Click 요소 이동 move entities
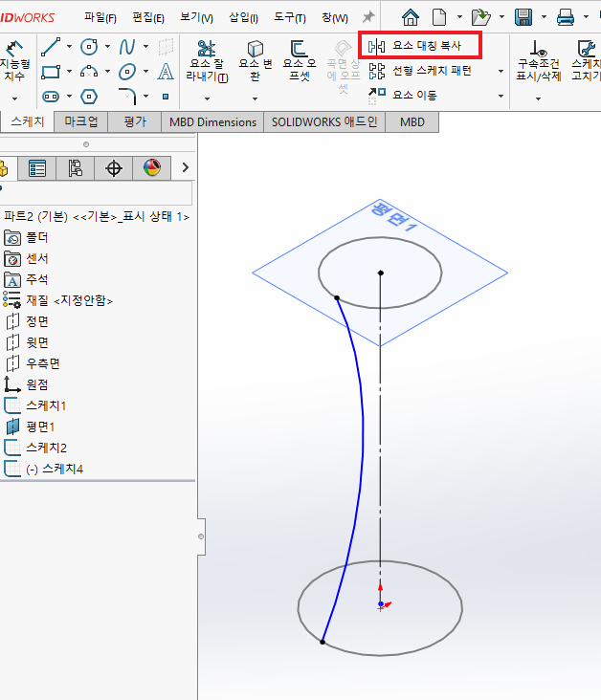This screenshot has height=700, width=601. click(x=403, y=95)
